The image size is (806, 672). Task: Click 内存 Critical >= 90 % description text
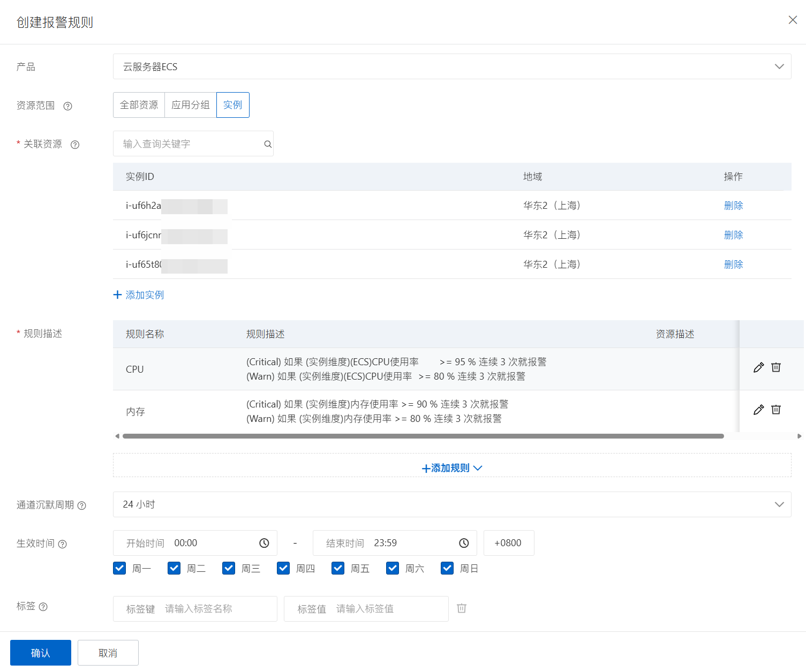377,404
